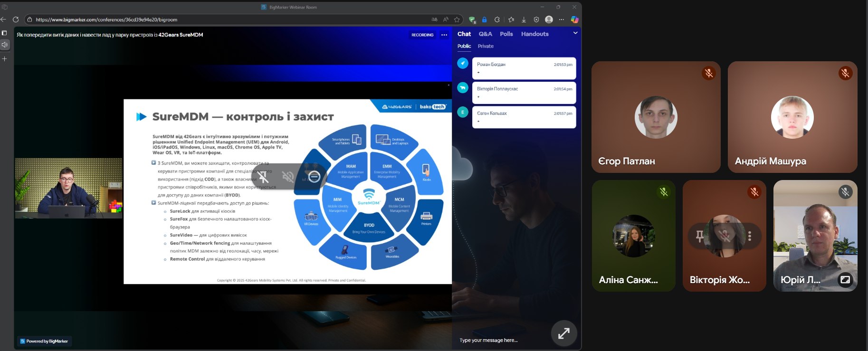Open the Copilot sidebar icon
This screenshot has height=351, width=868.
574,19
